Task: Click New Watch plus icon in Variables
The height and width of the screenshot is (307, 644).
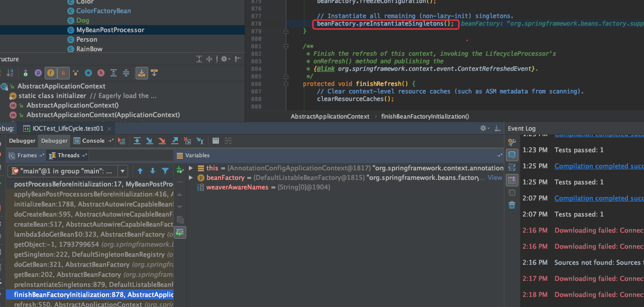Action: [180, 170]
